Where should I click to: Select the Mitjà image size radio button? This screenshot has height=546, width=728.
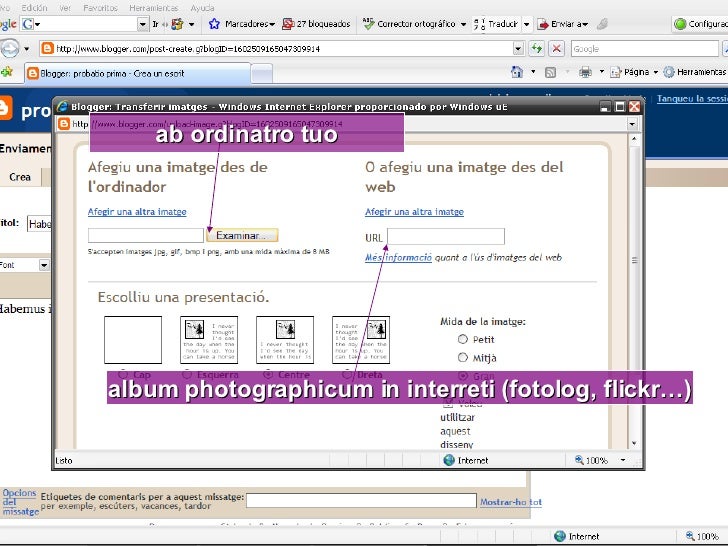point(462,358)
